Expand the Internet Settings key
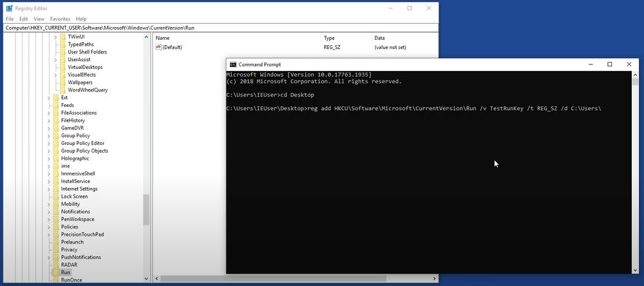The height and width of the screenshot is (286, 644). (49, 189)
